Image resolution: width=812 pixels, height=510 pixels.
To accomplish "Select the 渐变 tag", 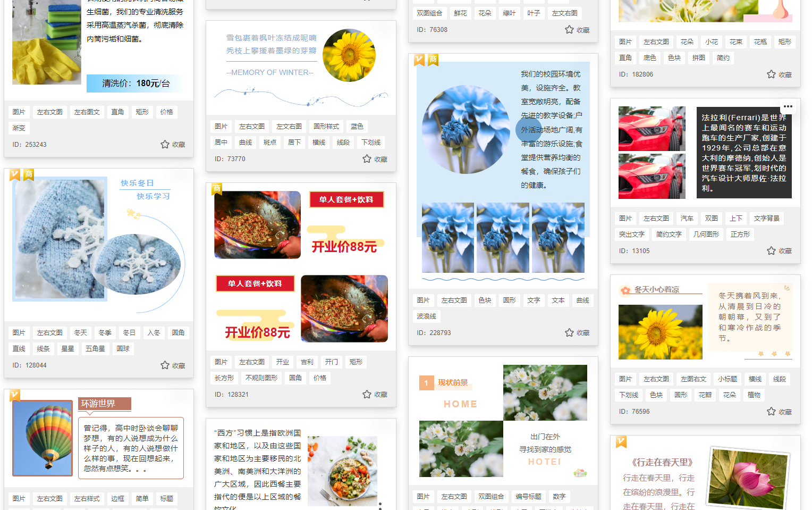I will click(19, 128).
